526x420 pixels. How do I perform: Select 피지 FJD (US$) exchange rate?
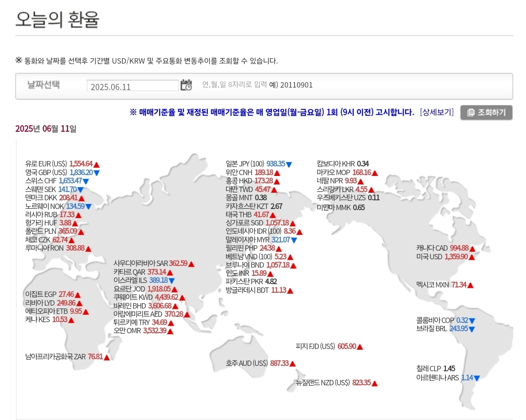[x=329, y=346]
